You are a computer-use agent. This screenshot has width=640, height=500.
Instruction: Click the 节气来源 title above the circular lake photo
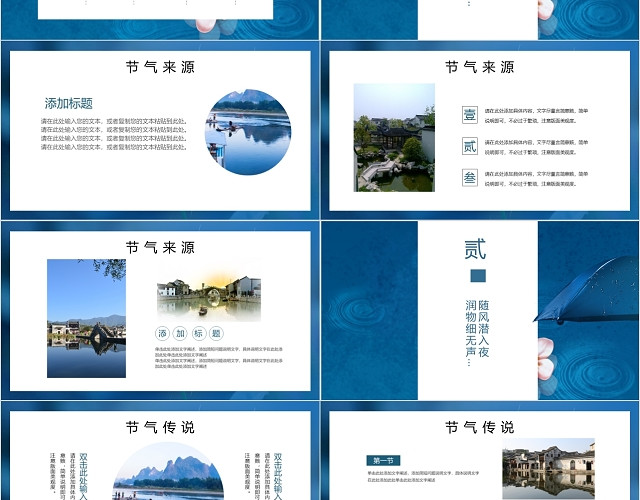coord(160,67)
